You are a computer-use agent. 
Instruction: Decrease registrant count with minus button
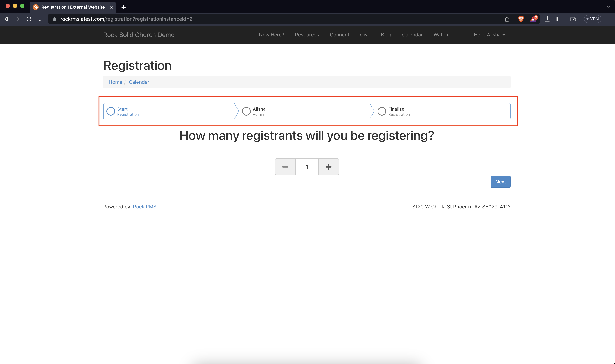coord(285,167)
